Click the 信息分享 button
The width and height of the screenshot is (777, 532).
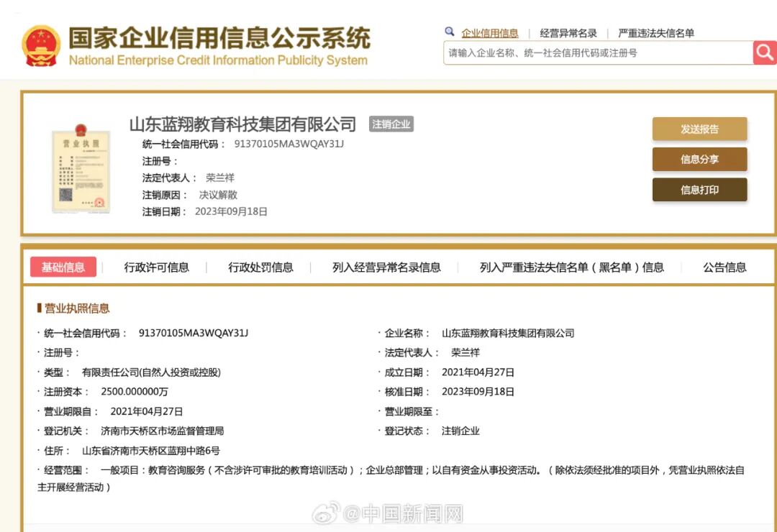pyautogui.click(x=699, y=159)
